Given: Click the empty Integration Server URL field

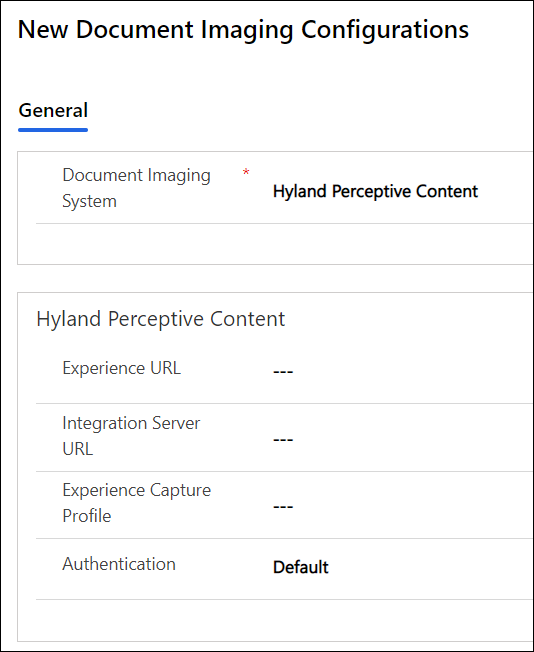Looking at the screenshot, I should (x=401, y=439).
